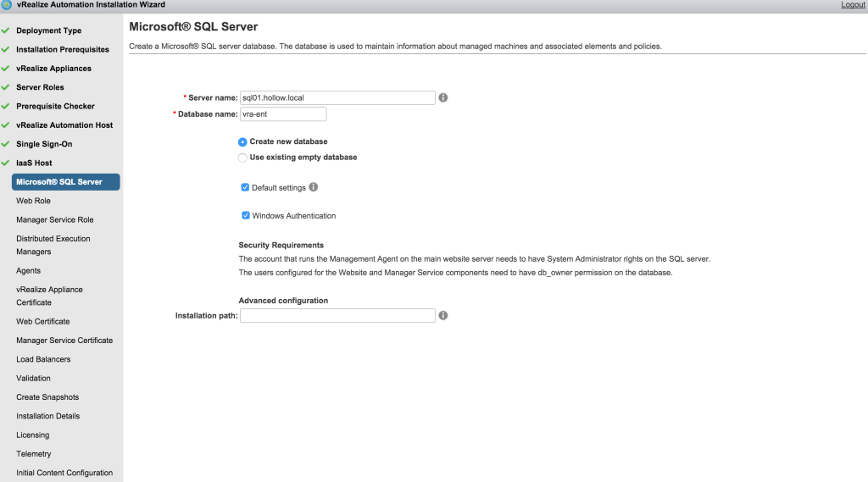Open the Single Sign-On step
This screenshot has height=482, width=868.
click(44, 144)
